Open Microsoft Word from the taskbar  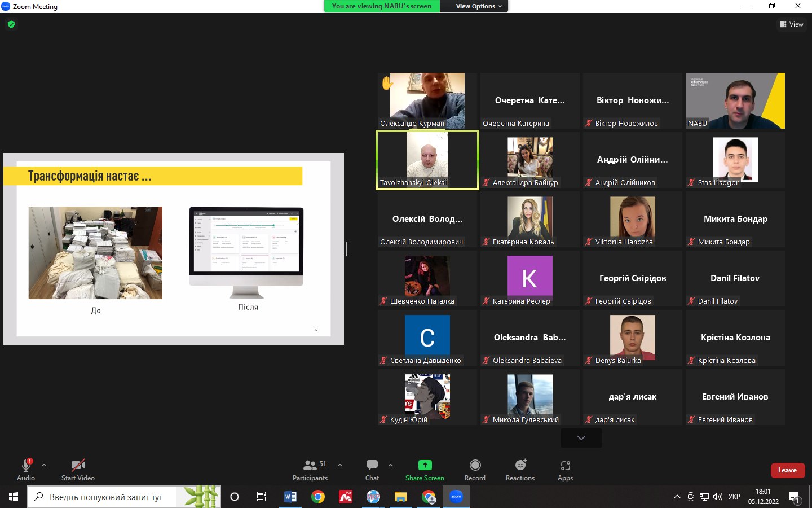[x=290, y=497]
